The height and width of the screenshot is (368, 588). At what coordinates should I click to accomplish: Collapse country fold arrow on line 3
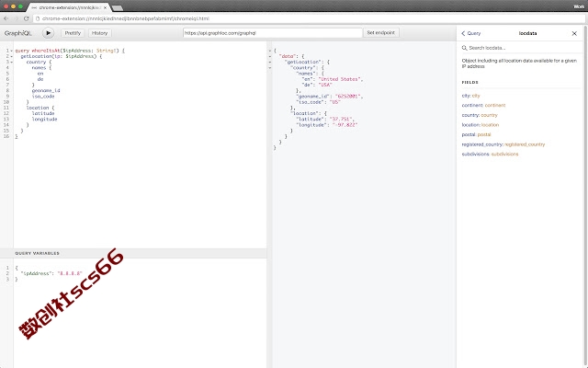click(x=11, y=62)
